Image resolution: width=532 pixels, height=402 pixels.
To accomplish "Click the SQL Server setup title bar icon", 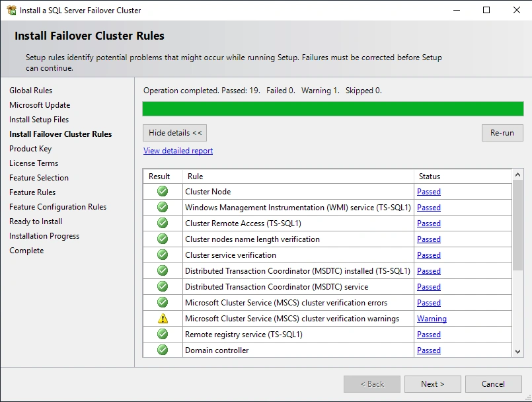I will click(x=11, y=10).
